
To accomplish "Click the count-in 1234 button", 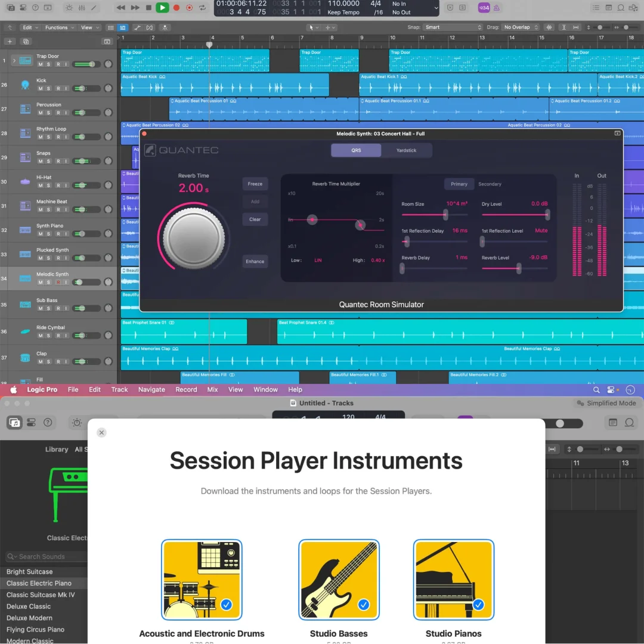I will click(484, 8).
